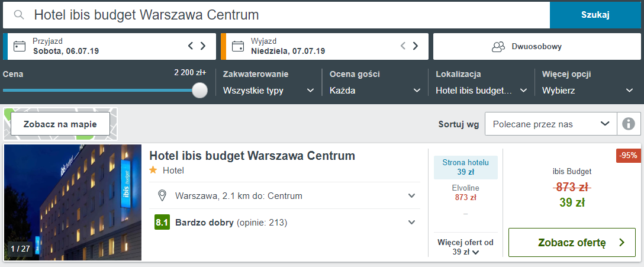Open the Więcej opcji dropdown
Image resolution: width=644 pixels, height=267 pixels.
pos(588,91)
